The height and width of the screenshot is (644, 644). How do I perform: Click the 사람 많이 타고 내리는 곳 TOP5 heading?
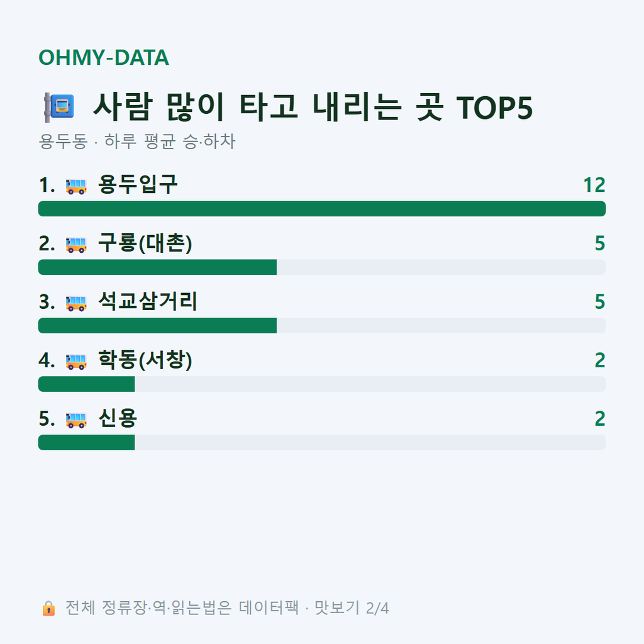coord(313,107)
